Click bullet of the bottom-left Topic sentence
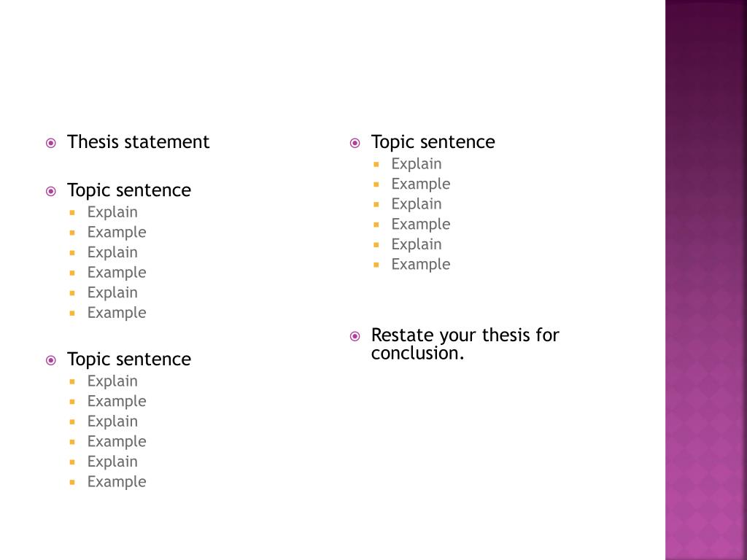The width and height of the screenshot is (747, 560). point(51,360)
